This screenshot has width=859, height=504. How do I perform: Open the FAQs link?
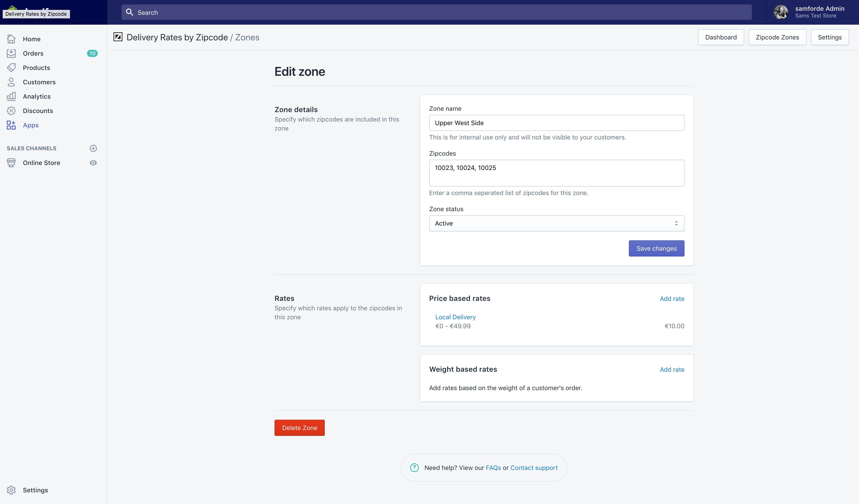[493, 467]
